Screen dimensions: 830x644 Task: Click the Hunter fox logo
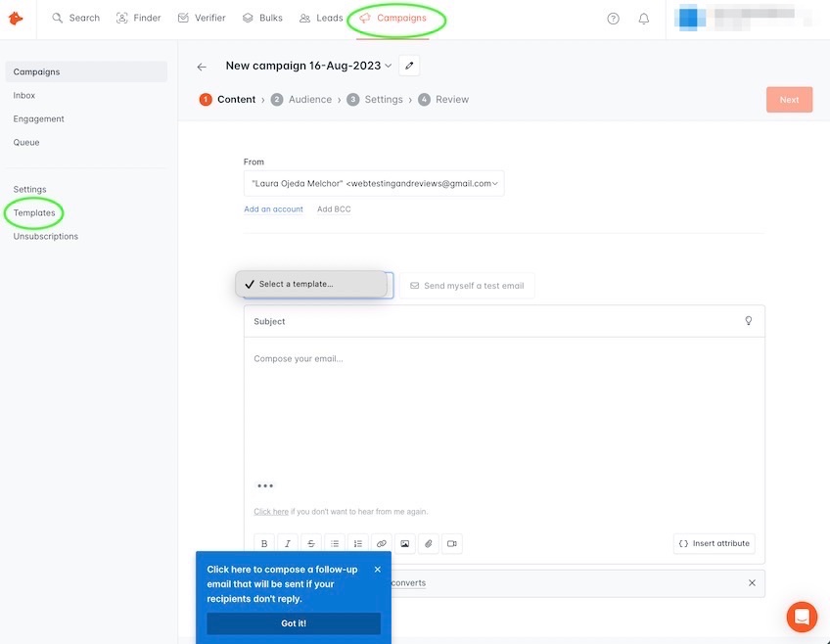16,19
